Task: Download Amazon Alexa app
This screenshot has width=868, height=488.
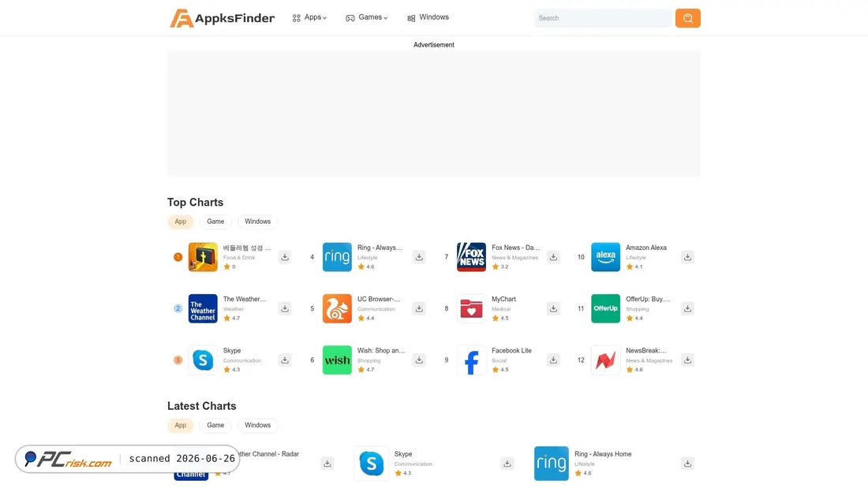Action: [x=687, y=257]
